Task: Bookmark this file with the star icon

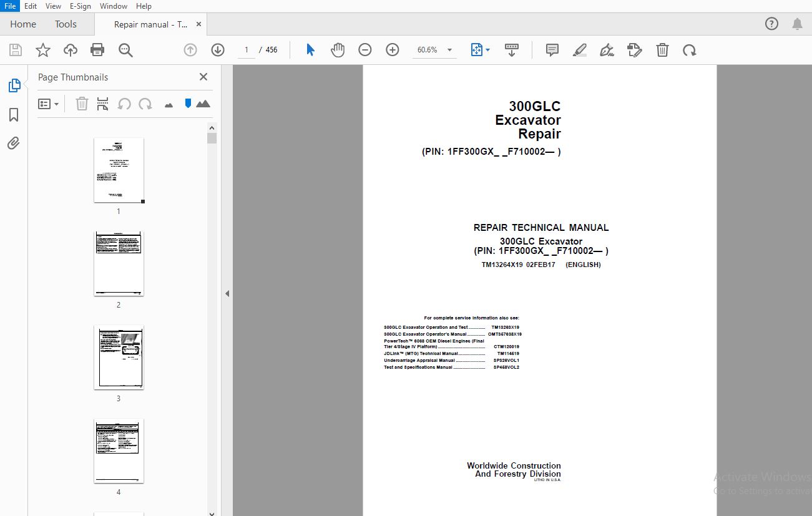Action: 43,50
